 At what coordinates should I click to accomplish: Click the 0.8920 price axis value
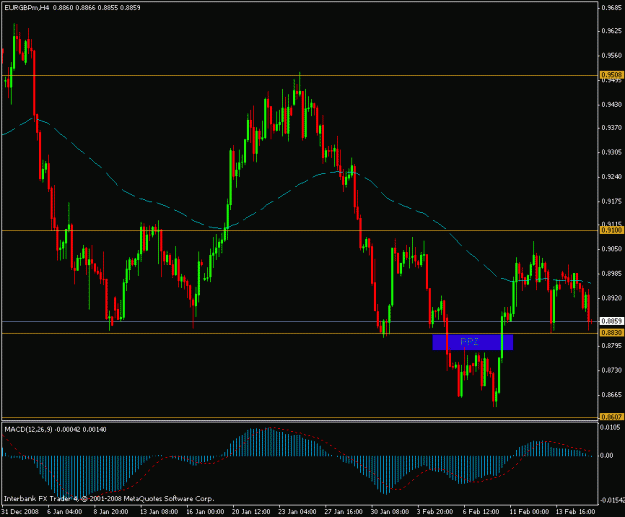click(x=611, y=298)
